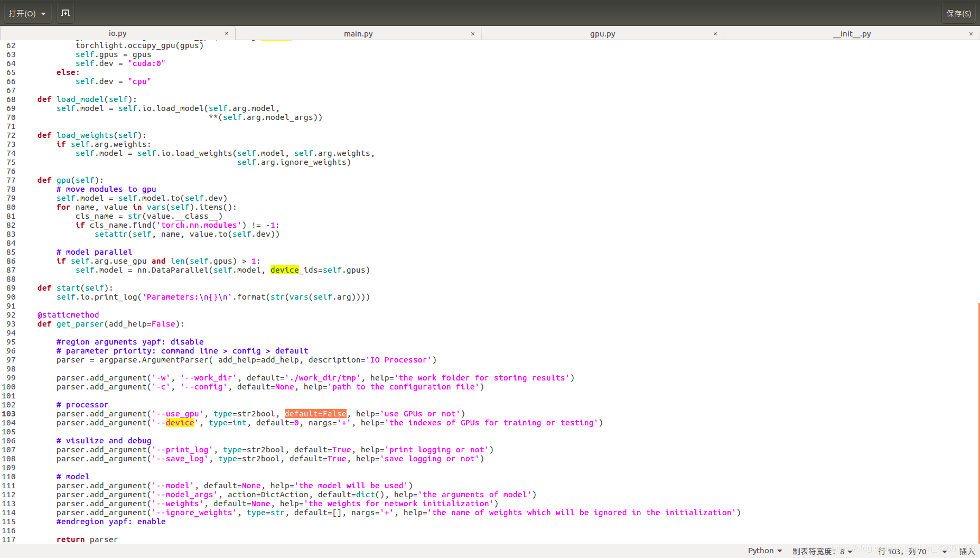Close the io.py tab with its × icon
Screen dimensions: 980x558
[227, 33]
